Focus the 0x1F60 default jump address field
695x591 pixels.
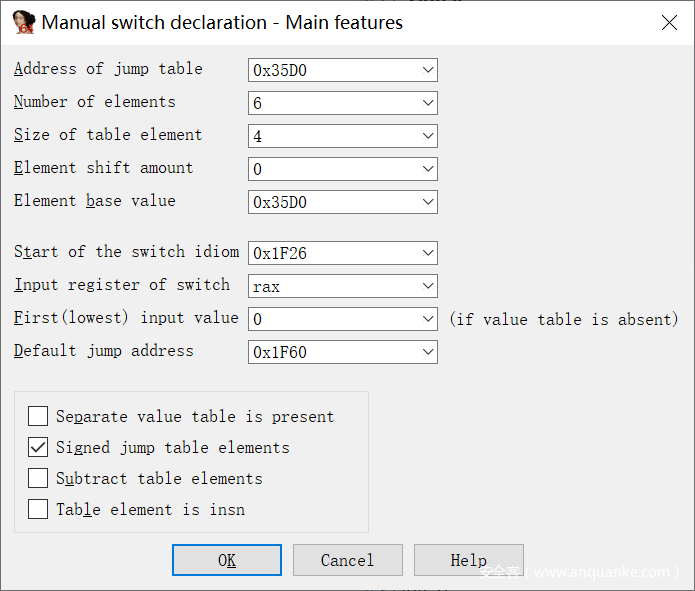(332, 352)
